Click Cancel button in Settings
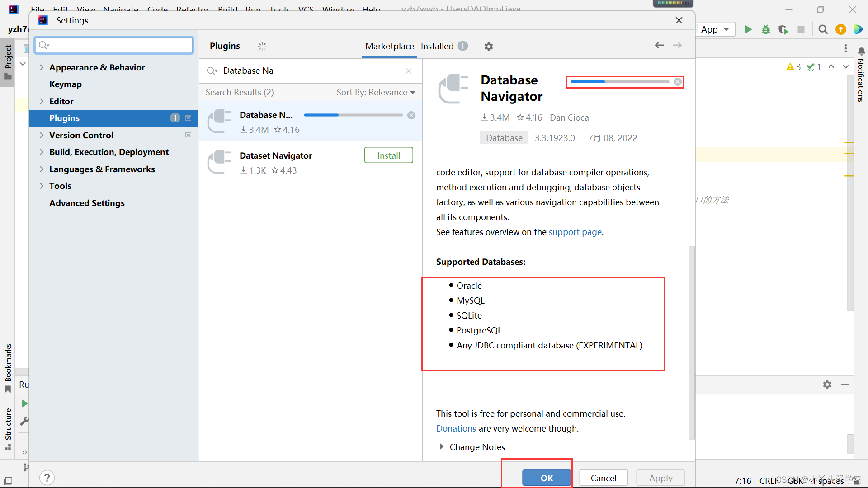Image resolution: width=868 pixels, height=488 pixels. (604, 478)
